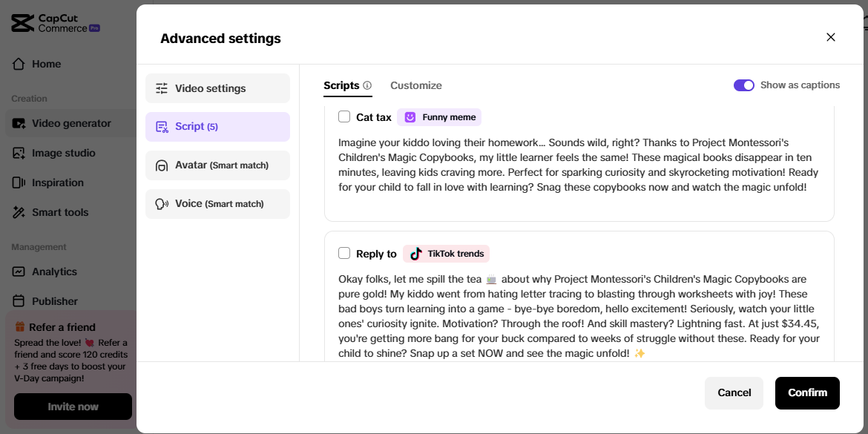The image size is (868, 434).
Task: Click the Show as captions label
Action: click(800, 85)
